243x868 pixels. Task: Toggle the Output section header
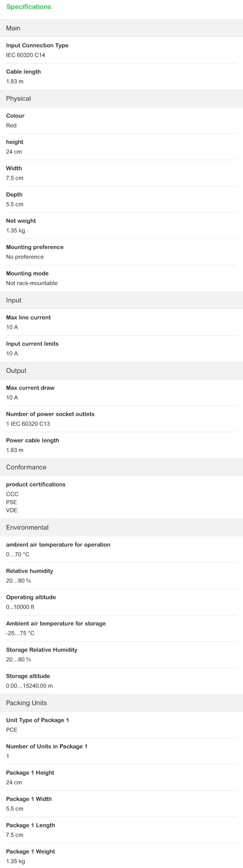tap(122, 371)
